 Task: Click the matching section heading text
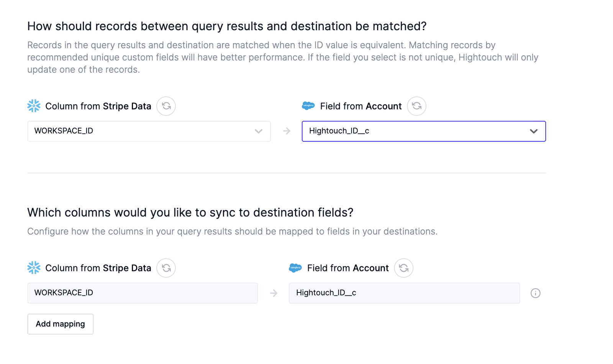226,26
